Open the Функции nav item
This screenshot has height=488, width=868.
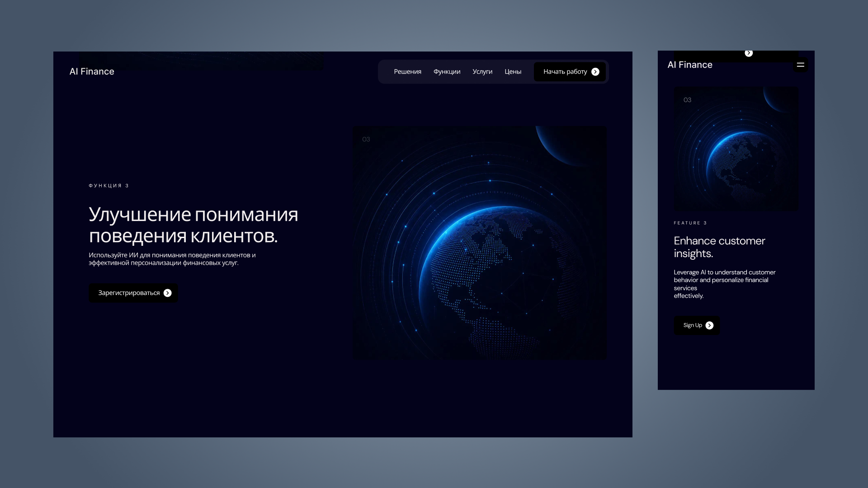[x=447, y=72]
